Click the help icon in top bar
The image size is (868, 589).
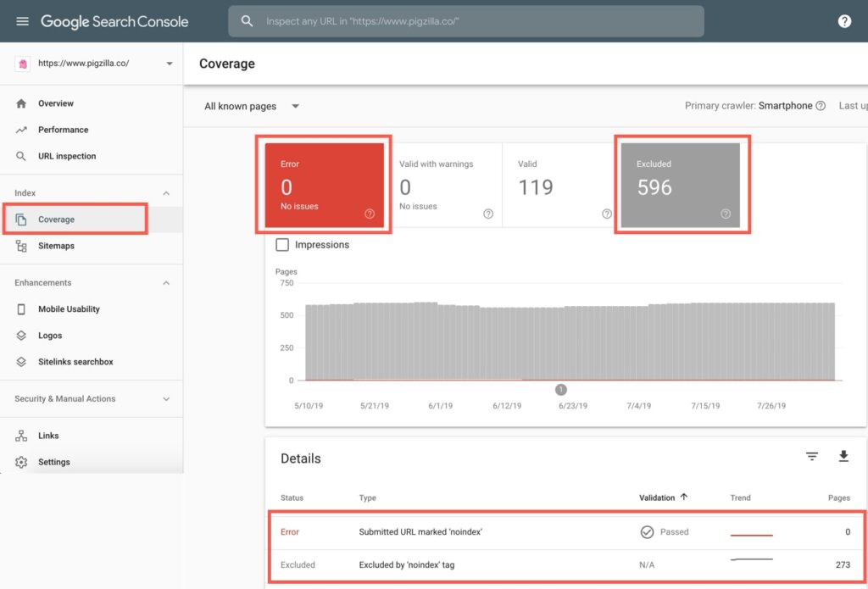844,21
